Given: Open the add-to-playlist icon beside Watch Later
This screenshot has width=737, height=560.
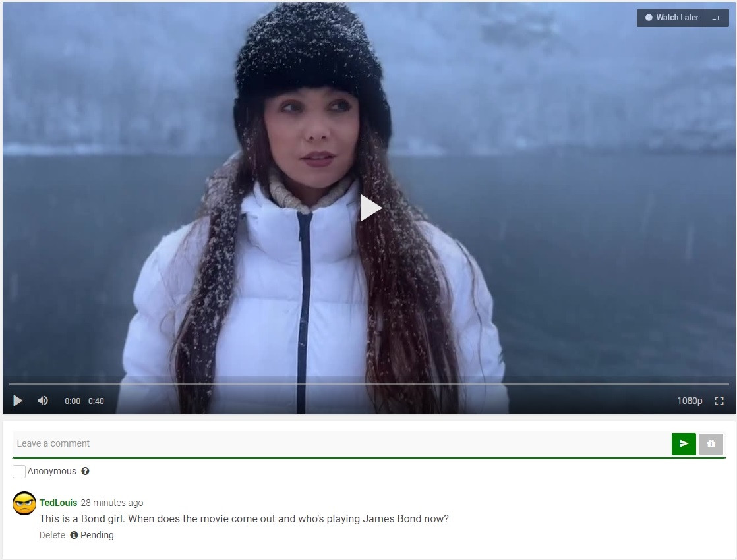Looking at the screenshot, I should coord(717,18).
